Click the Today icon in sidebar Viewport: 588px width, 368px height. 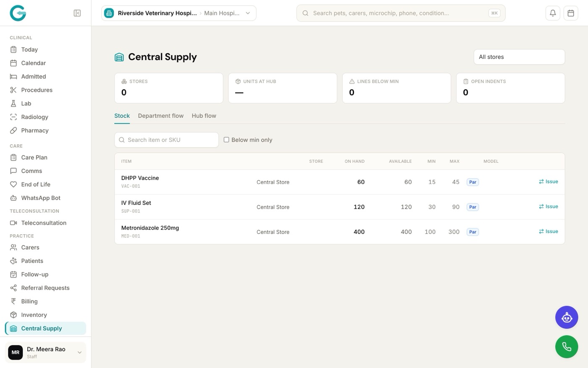click(13, 50)
